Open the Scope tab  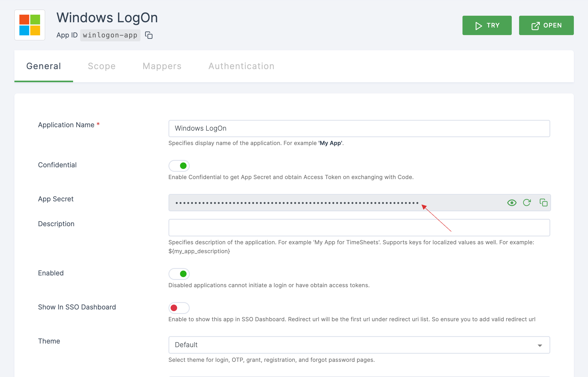[x=102, y=66]
